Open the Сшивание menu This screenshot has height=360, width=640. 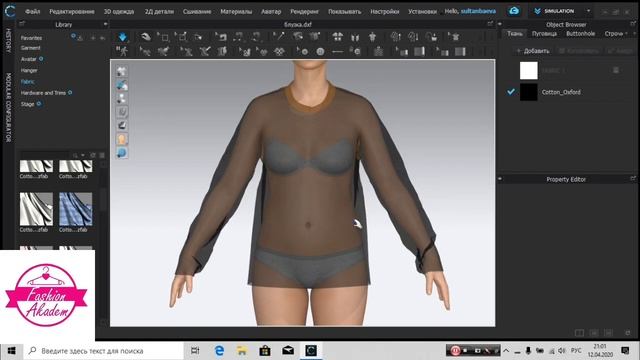click(197, 11)
